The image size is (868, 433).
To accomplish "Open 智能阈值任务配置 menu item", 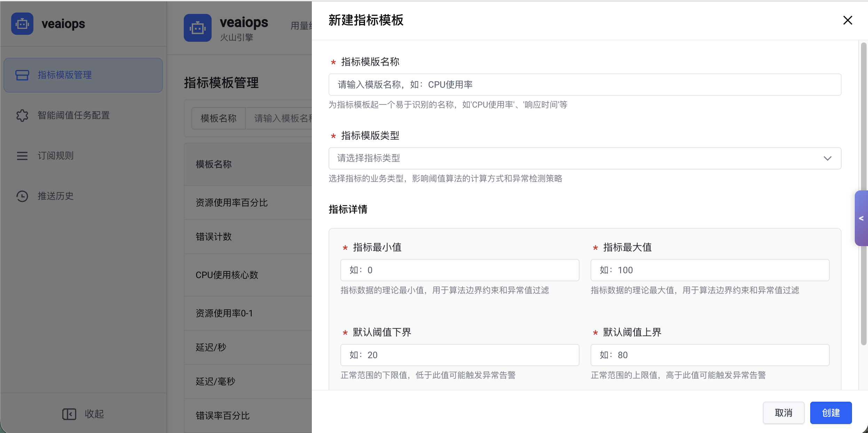I will [x=74, y=116].
